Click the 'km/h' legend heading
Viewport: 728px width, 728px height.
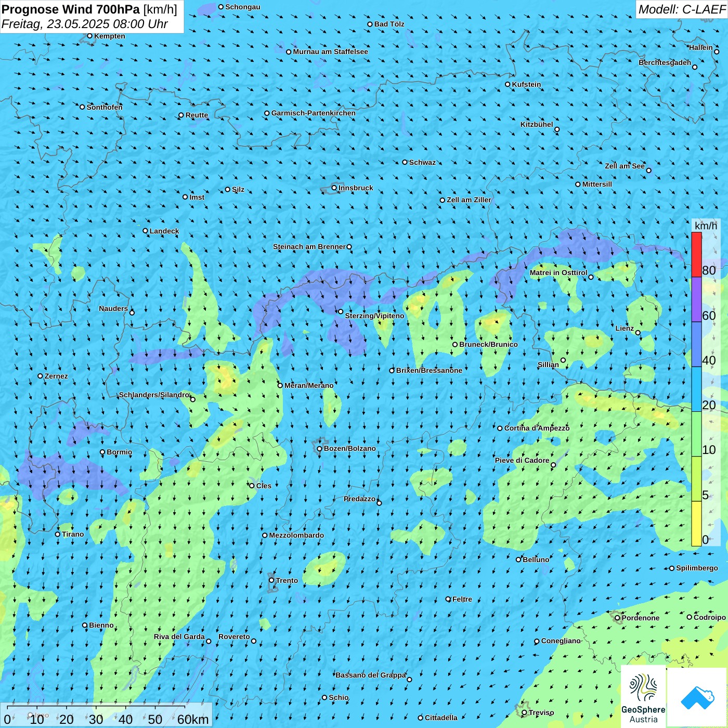point(706,226)
